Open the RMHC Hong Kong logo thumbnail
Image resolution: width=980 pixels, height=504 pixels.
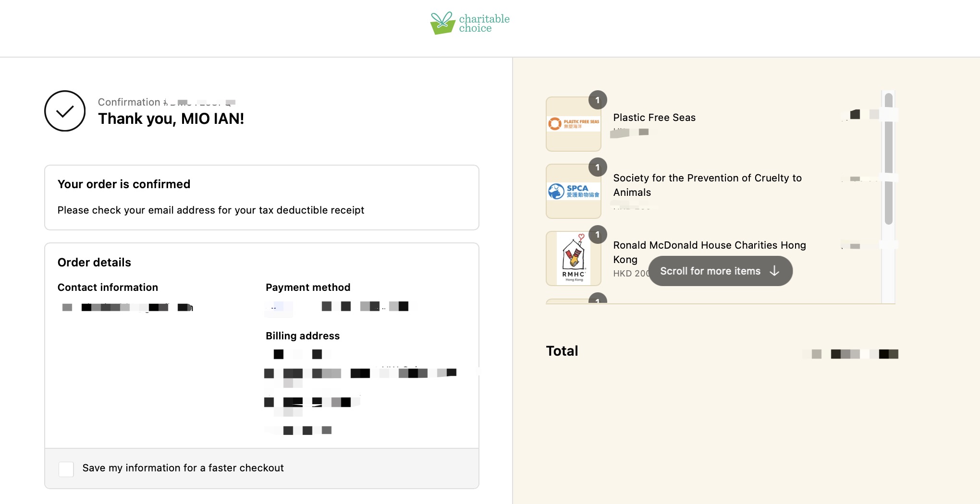click(574, 259)
